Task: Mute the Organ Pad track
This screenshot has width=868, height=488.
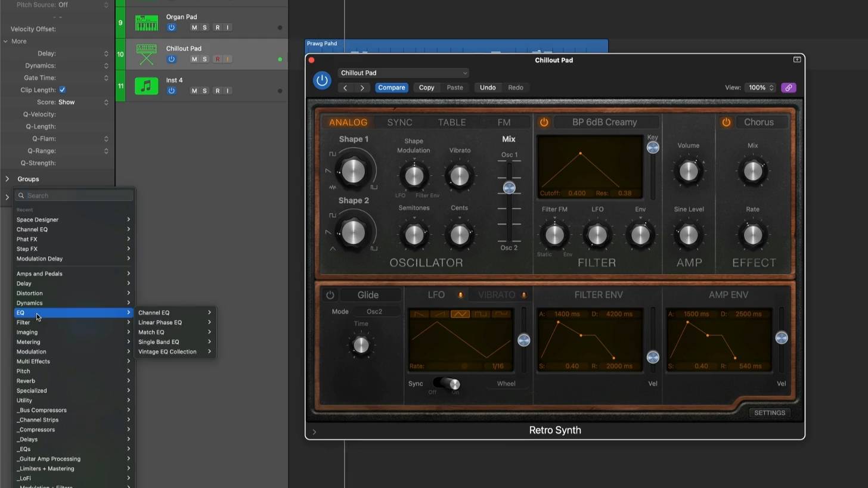Action: [194, 27]
